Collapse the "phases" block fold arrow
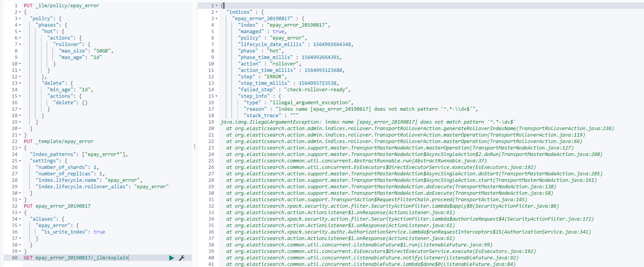The image size is (644, 267). pyautogui.click(x=20, y=25)
